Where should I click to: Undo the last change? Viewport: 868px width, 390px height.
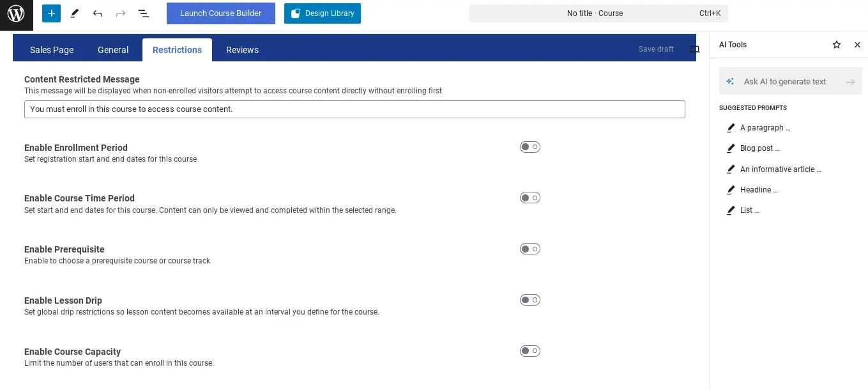98,13
